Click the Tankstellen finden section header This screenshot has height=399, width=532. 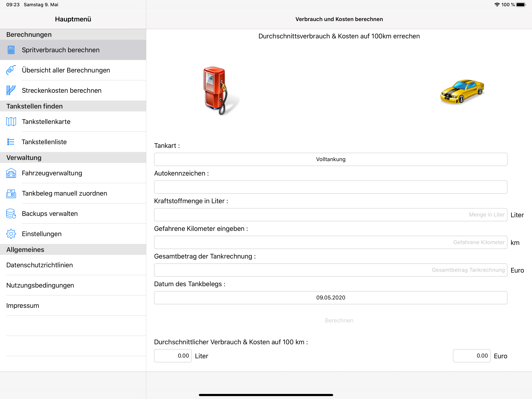[73, 106]
